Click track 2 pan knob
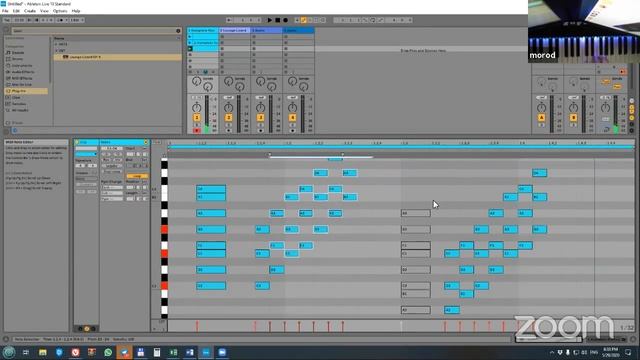The image size is (640, 360). coord(229,108)
